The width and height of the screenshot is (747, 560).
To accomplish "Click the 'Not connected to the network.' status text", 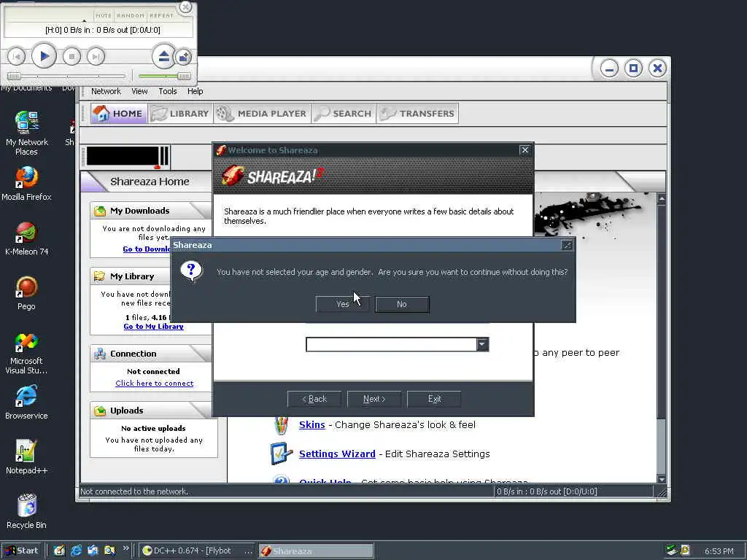I will pos(134,491).
